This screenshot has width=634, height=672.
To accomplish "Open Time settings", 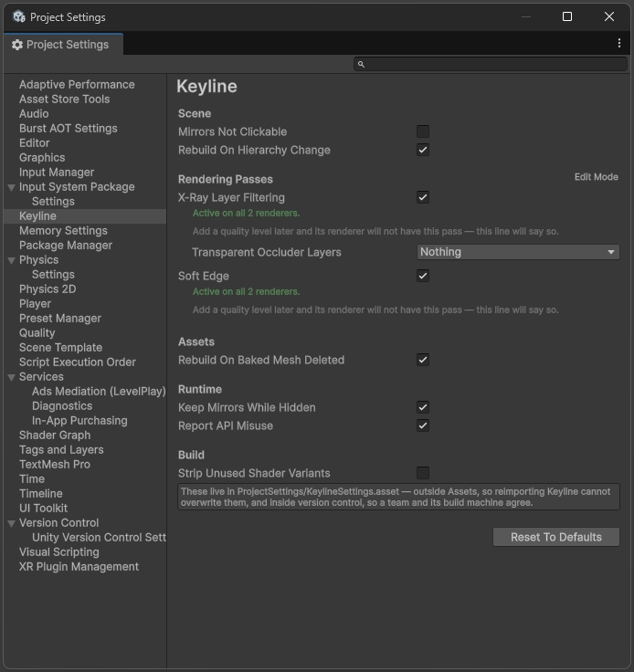I will click(32, 478).
